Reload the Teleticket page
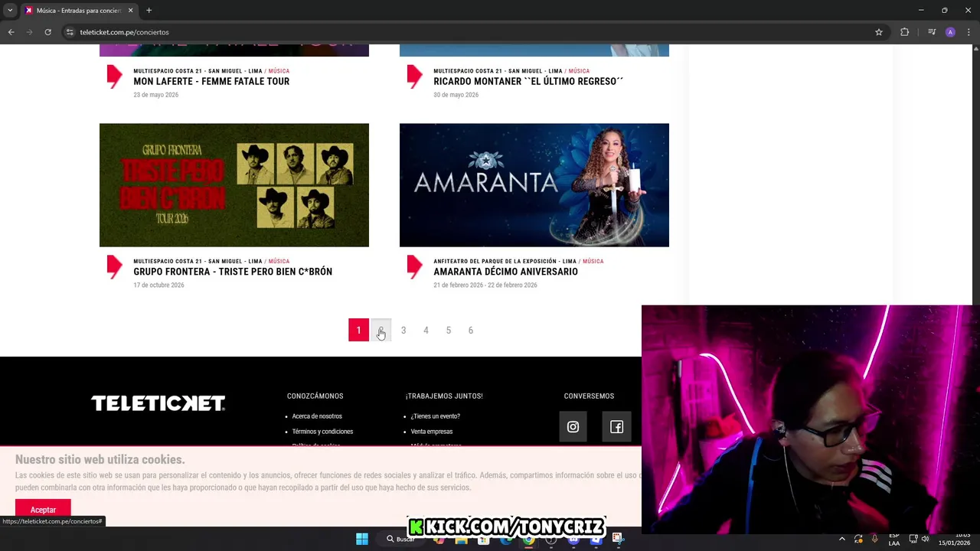980x551 pixels. point(47,32)
